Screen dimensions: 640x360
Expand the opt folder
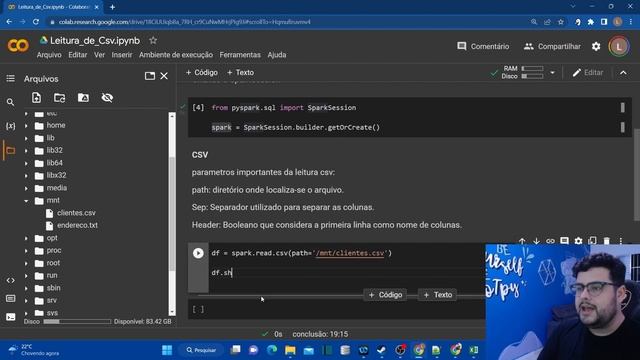(x=27, y=238)
